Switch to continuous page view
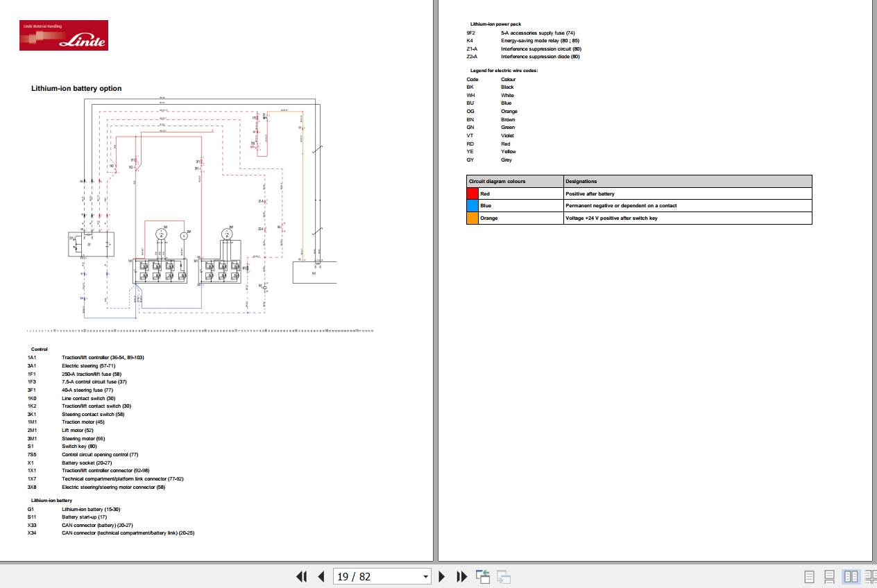 pyautogui.click(x=829, y=576)
